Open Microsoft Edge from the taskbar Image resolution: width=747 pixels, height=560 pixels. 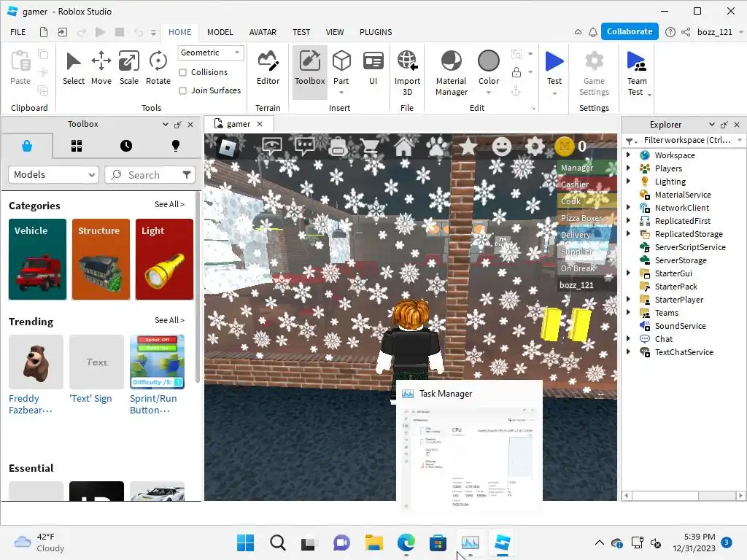[406, 542]
